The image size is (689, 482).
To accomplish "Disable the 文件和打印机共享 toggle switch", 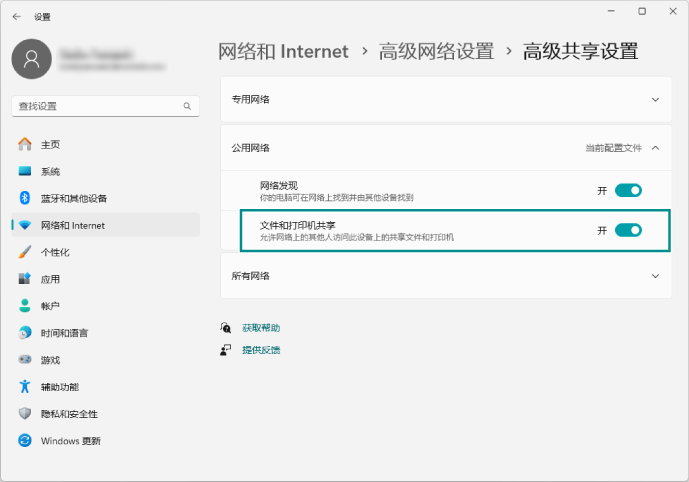I will coord(628,230).
